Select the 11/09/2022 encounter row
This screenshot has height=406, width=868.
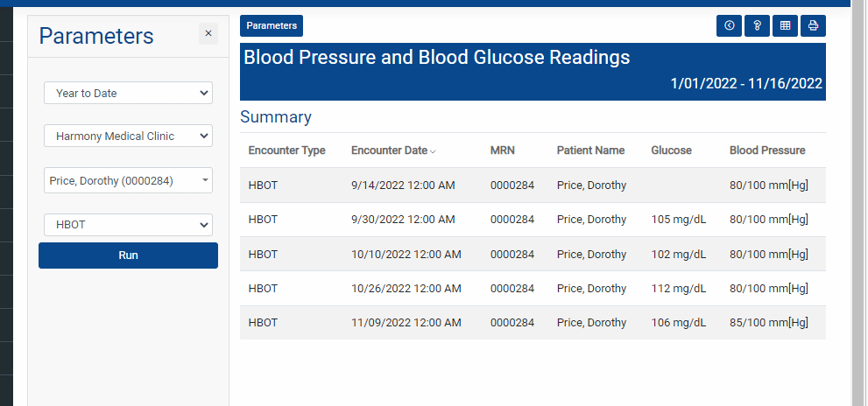pos(533,323)
